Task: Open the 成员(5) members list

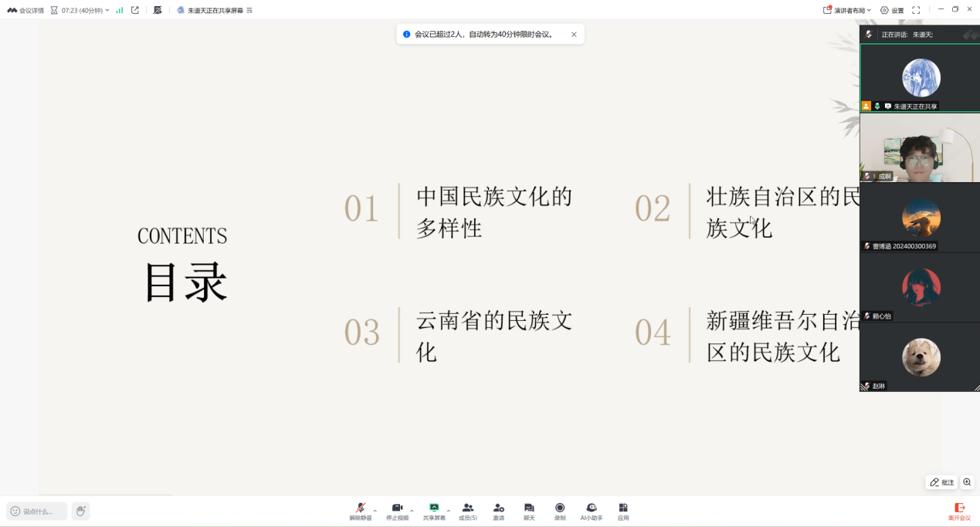Action: pyautogui.click(x=468, y=512)
